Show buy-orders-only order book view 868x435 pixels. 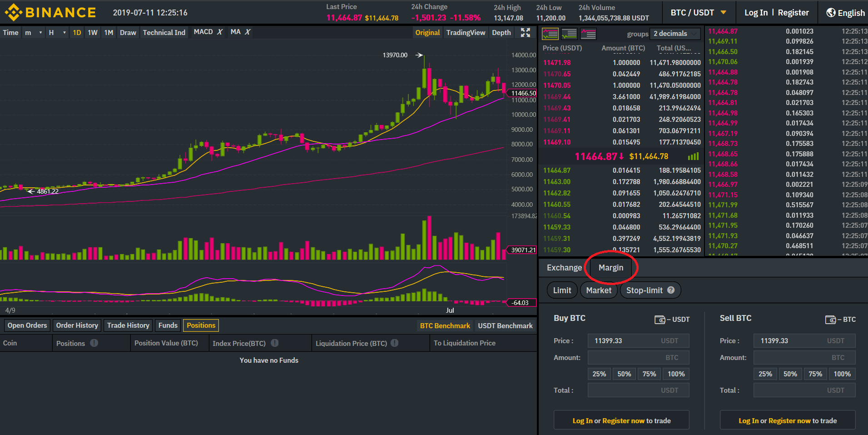(569, 34)
